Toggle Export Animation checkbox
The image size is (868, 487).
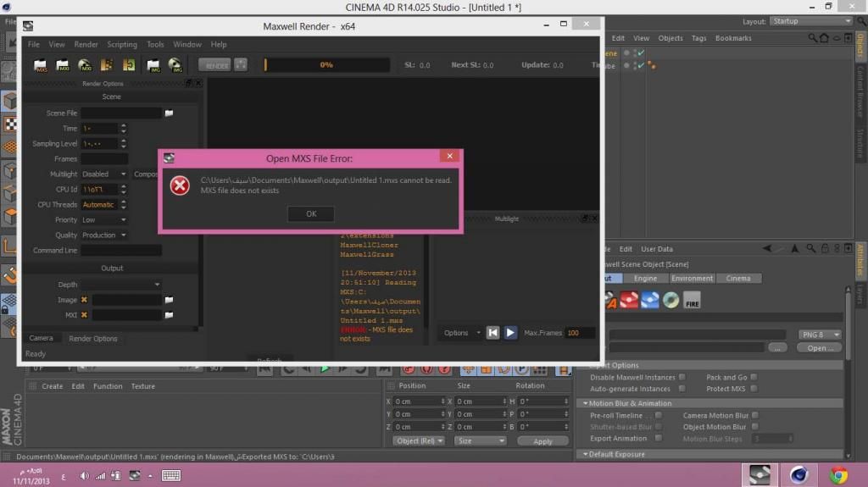pos(658,438)
